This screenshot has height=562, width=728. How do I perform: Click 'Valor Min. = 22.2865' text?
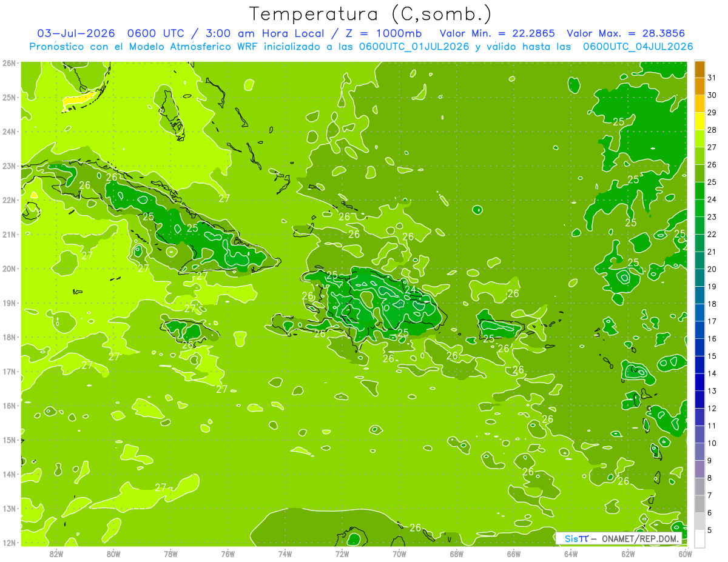497,33
